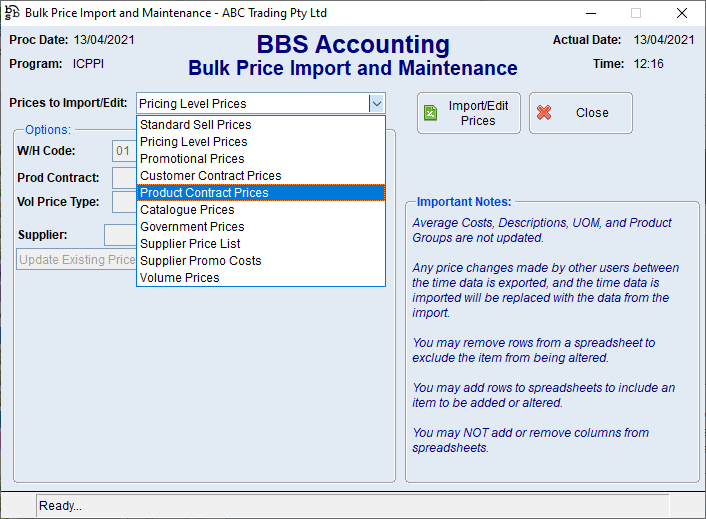Choose Pricing Level Prices in dropdown list

pyautogui.click(x=194, y=142)
